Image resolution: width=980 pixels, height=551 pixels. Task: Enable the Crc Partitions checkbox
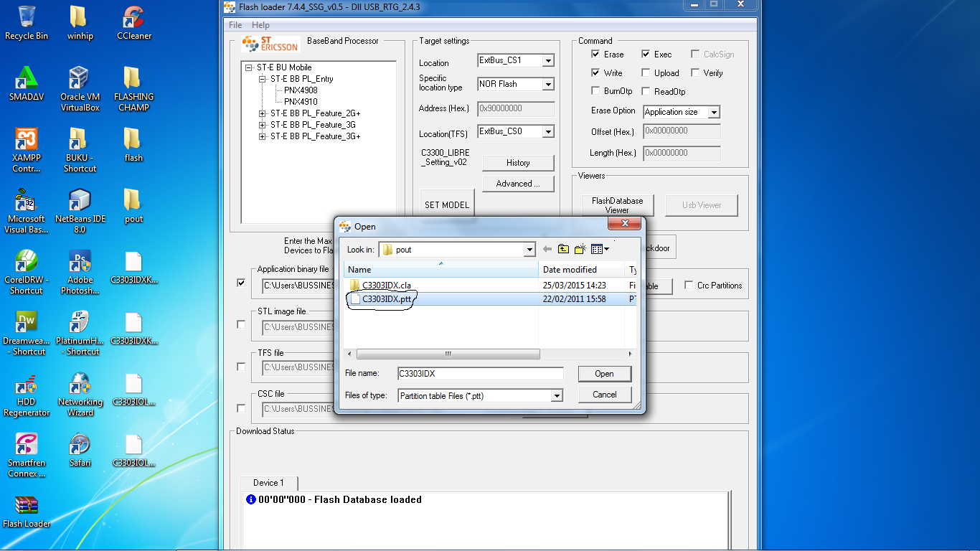click(x=689, y=285)
